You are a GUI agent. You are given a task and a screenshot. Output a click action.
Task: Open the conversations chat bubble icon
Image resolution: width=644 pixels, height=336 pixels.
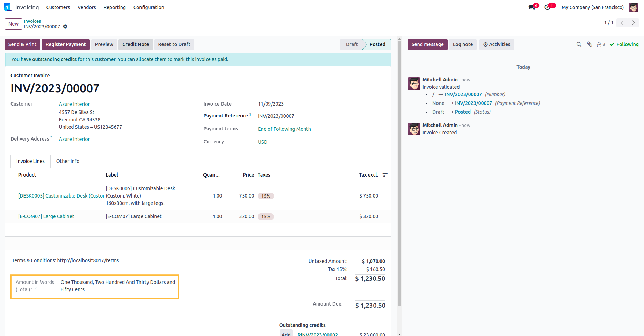532,7
